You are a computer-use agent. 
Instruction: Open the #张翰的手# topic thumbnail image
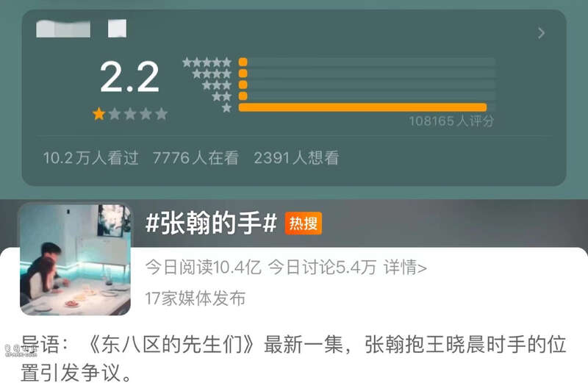click(x=75, y=259)
